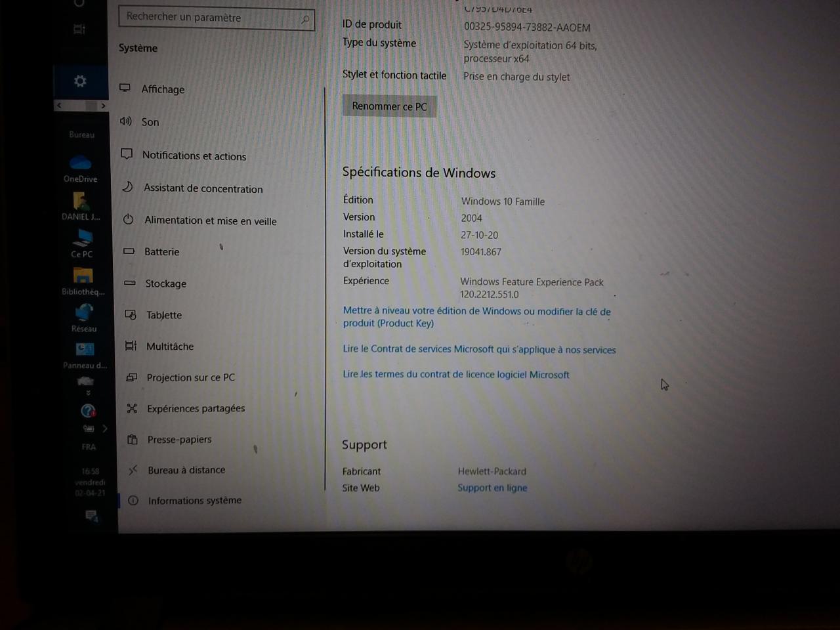The image size is (840, 630).
Task: Click the Multitâche icon
Action: click(x=131, y=346)
